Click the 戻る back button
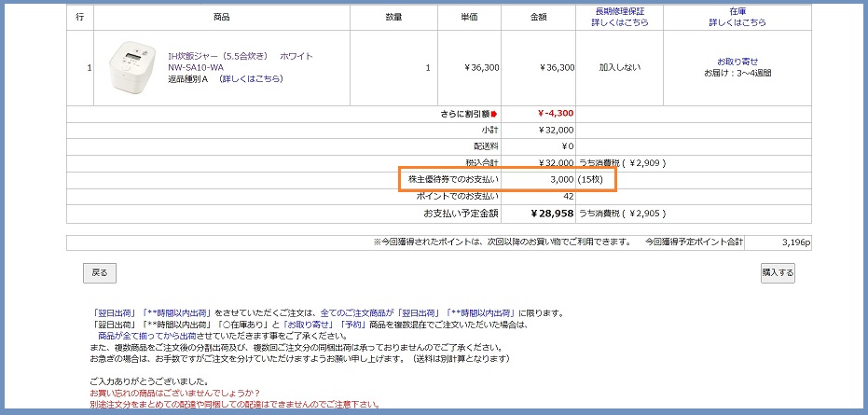 (100, 273)
